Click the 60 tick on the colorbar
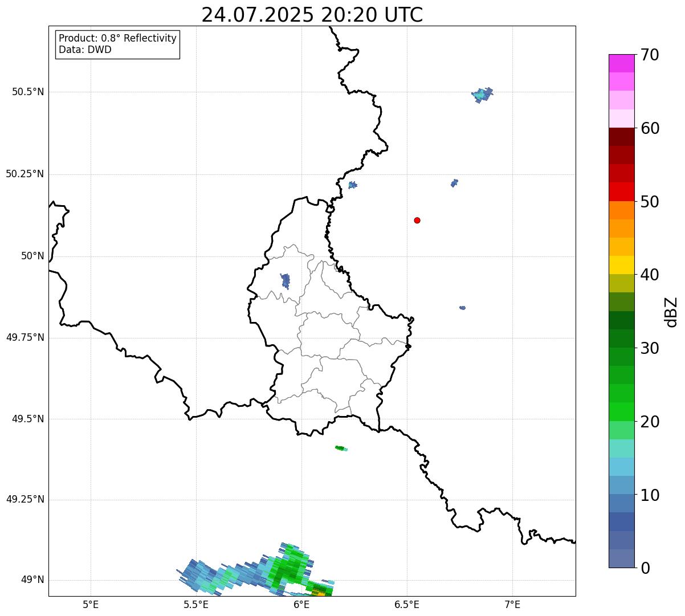Screen dimensions: 685x616 650,128
